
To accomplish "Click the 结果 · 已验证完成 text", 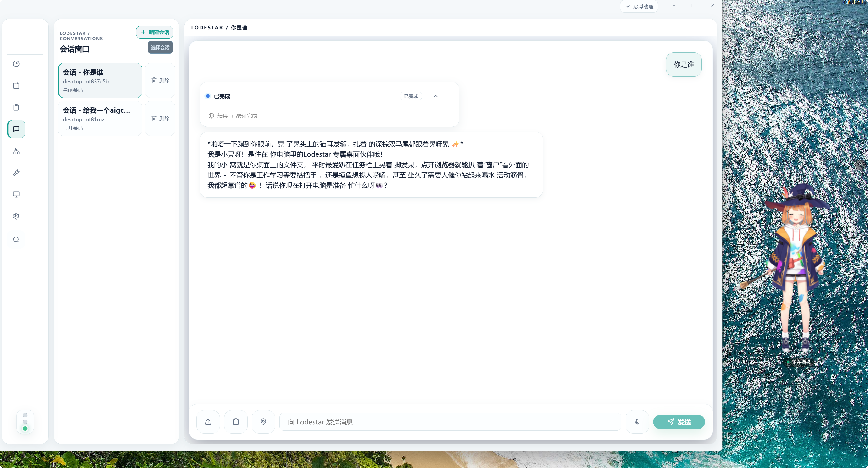I will pos(237,116).
